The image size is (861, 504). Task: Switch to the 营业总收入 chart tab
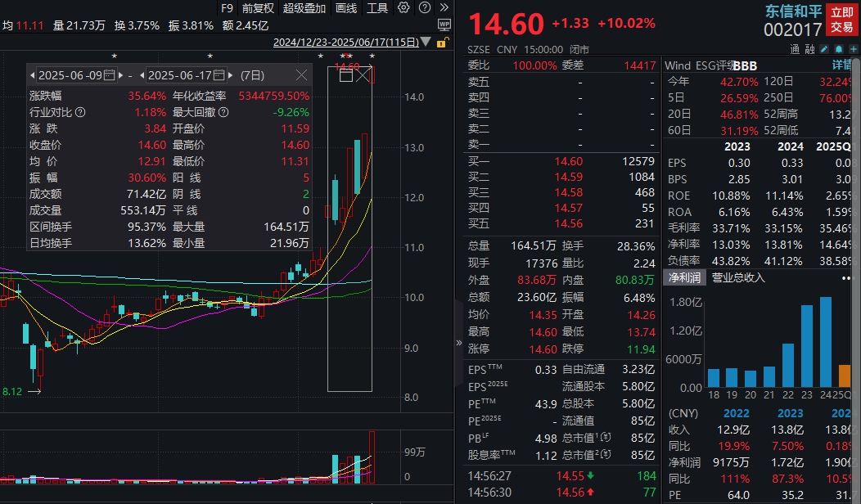(x=738, y=277)
